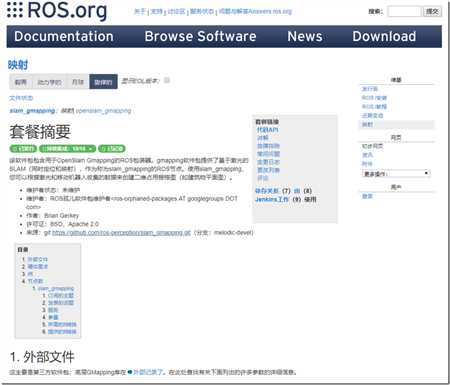Screen dimensions: 450x385
Task: Click the blue page title link
Action: (18, 65)
